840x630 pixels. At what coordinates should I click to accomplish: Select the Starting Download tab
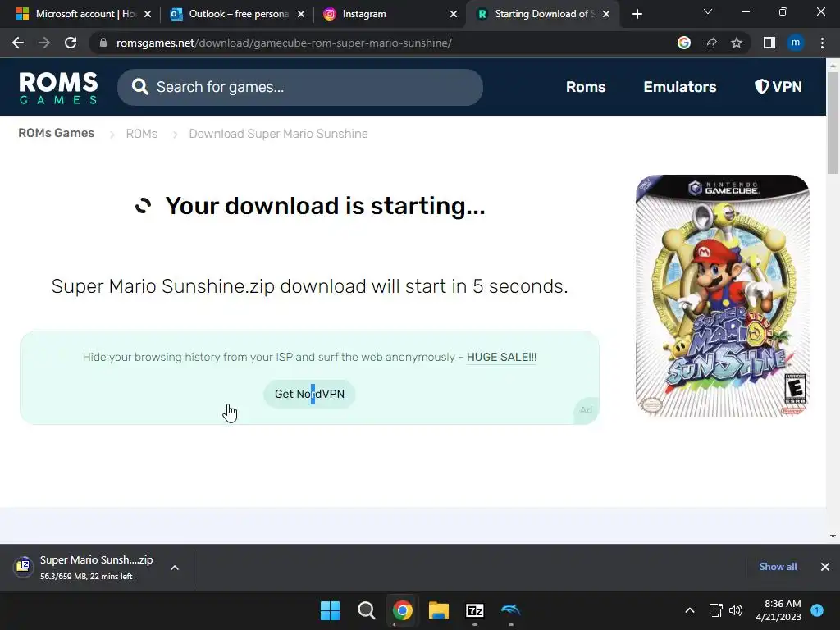[x=543, y=14]
